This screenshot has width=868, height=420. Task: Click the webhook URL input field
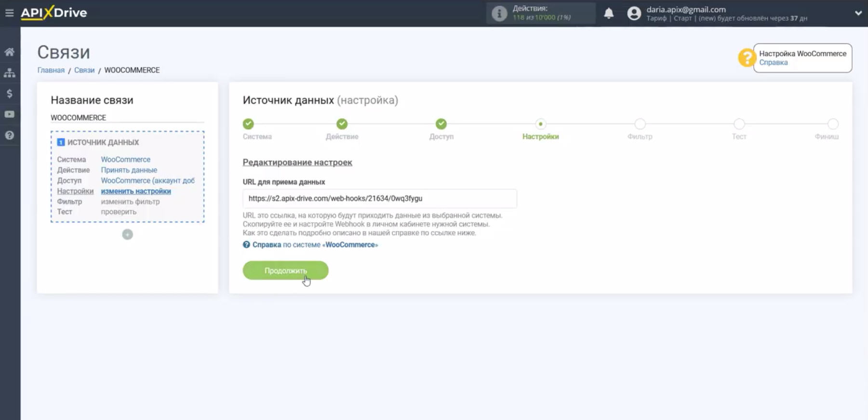380,199
